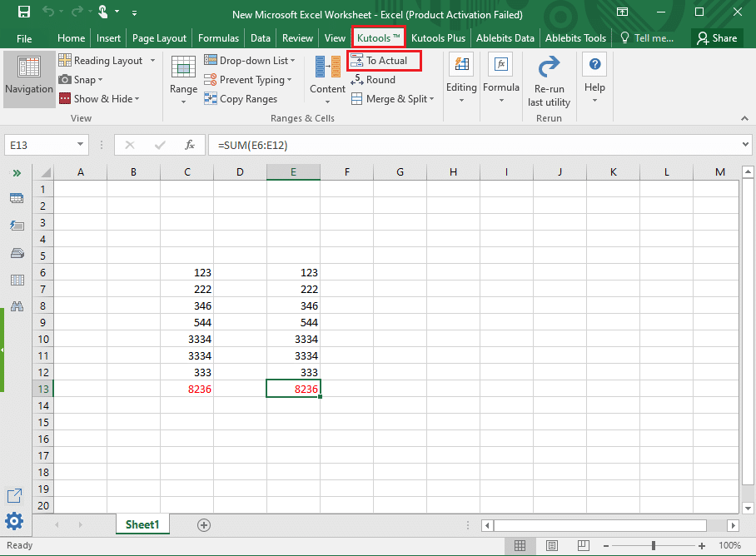Collapse the ribbon with the chevron
The height and width of the screenshot is (556, 756).
(744, 118)
